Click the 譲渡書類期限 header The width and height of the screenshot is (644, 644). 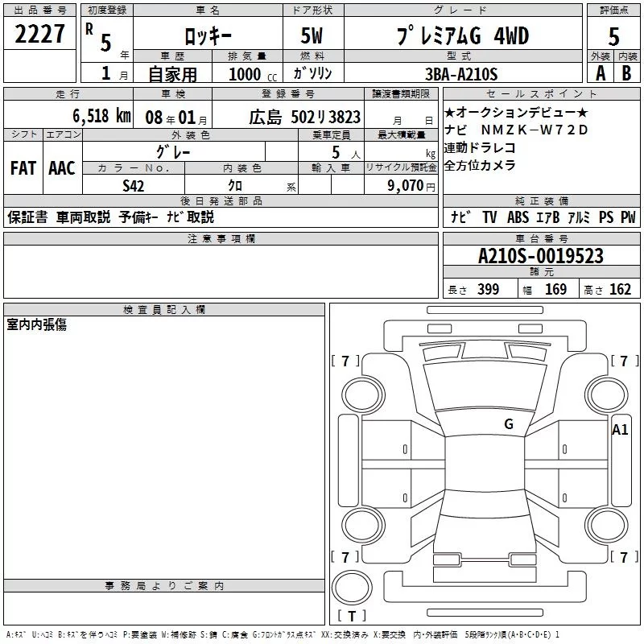coord(401,93)
